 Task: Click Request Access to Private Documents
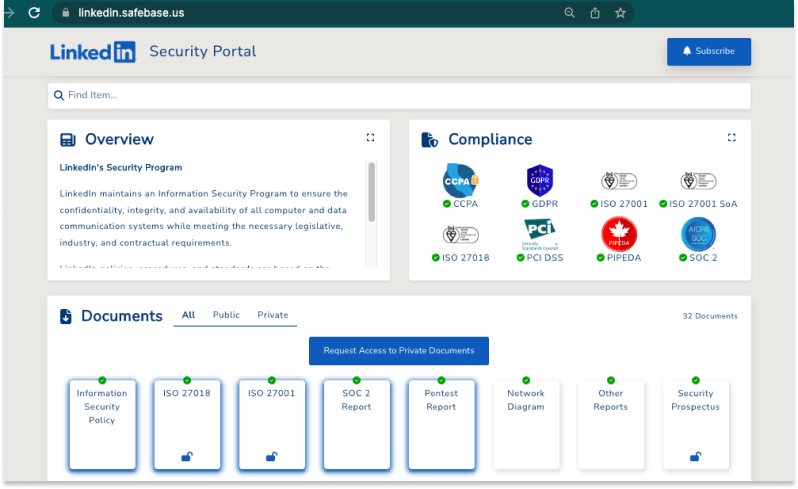399,351
